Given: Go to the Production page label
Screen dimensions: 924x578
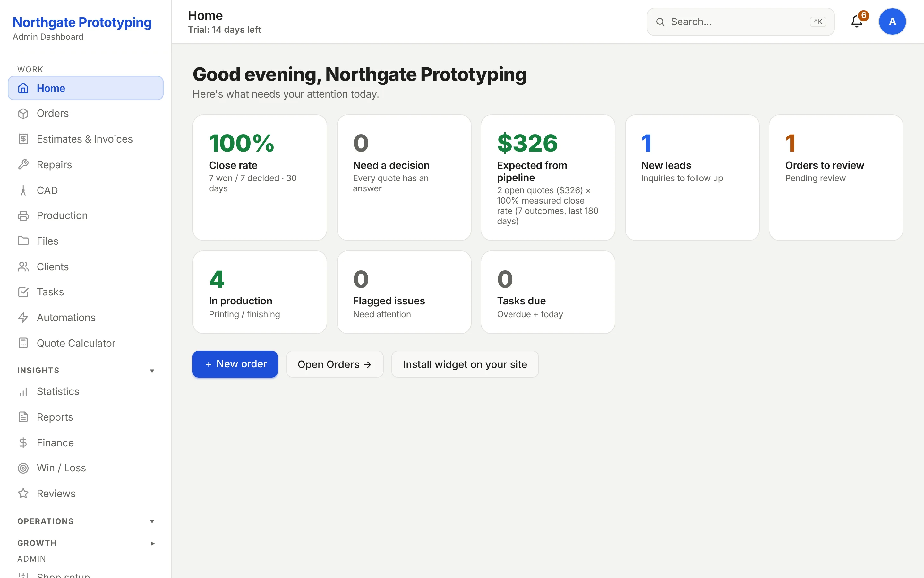Looking at the screenshot, I should pyautogui.click(x=62, y=215).
